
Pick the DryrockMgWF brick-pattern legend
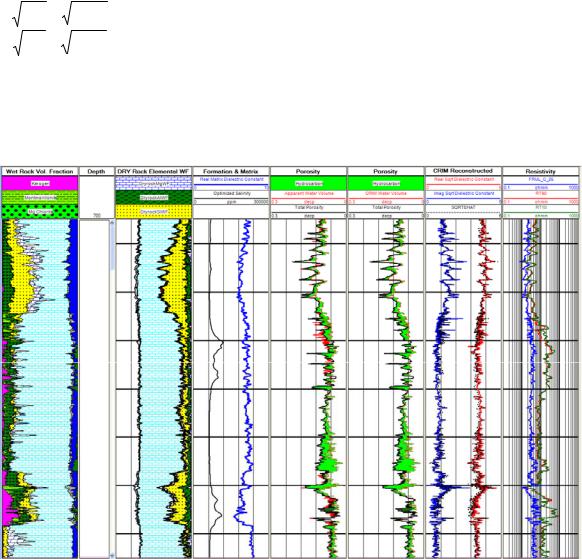[154, 183]
